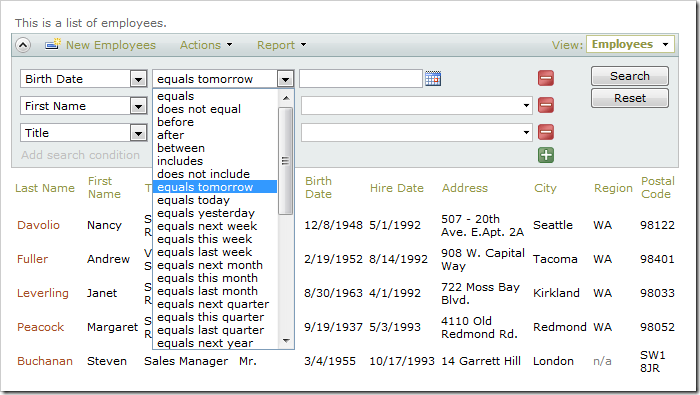Choose 'equals today' option

coord(215,200)
